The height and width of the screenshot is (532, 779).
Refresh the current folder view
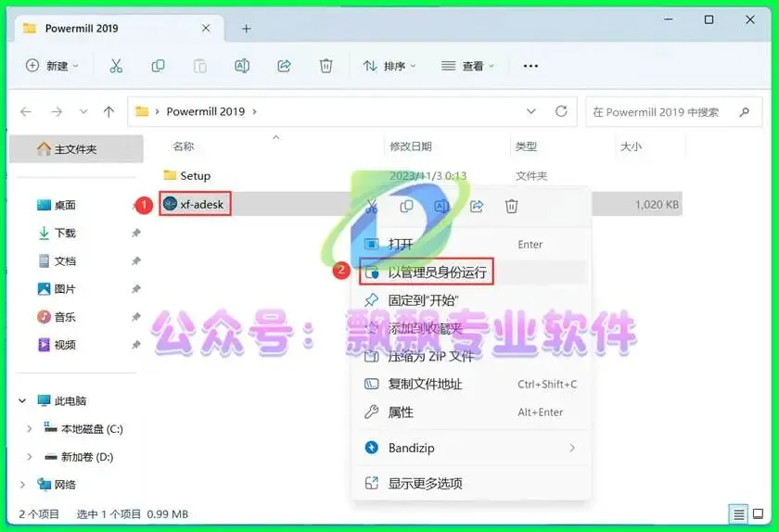[561, 111]
